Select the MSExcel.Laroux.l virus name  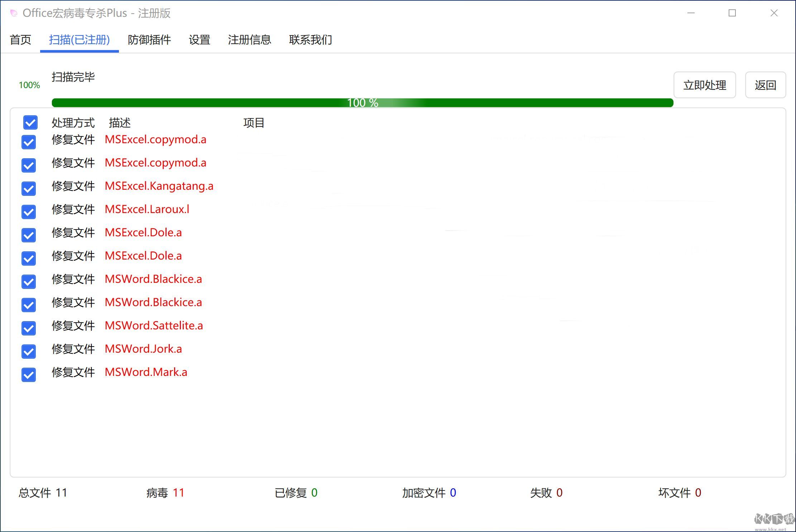pos(147,209)
